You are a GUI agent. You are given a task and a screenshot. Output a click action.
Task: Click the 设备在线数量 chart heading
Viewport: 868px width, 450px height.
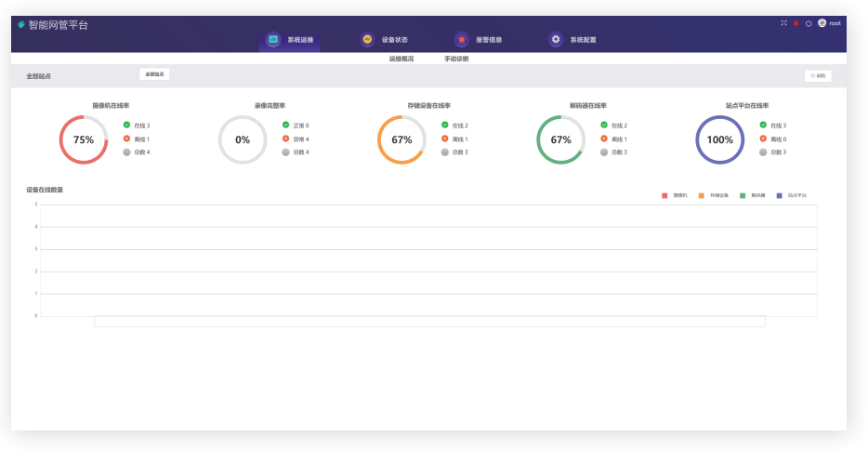point(45,190)
